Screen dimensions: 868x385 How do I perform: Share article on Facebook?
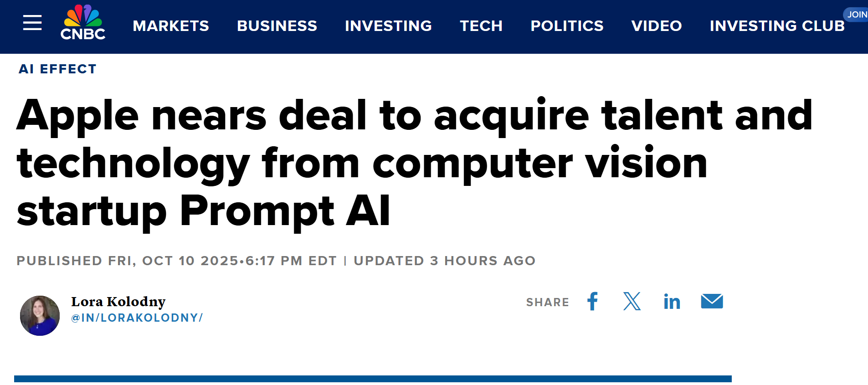(592, 301)
